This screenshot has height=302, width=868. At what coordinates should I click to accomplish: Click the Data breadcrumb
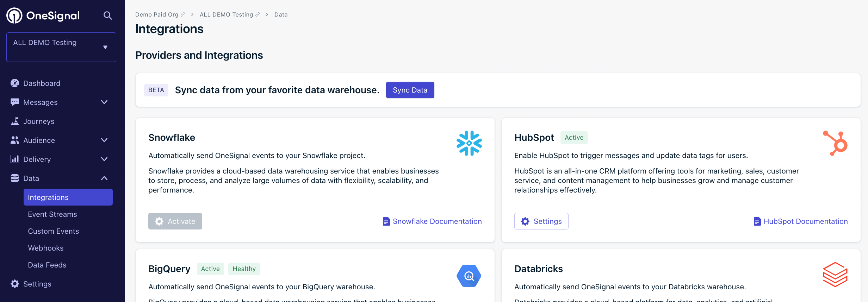[281, 14]
